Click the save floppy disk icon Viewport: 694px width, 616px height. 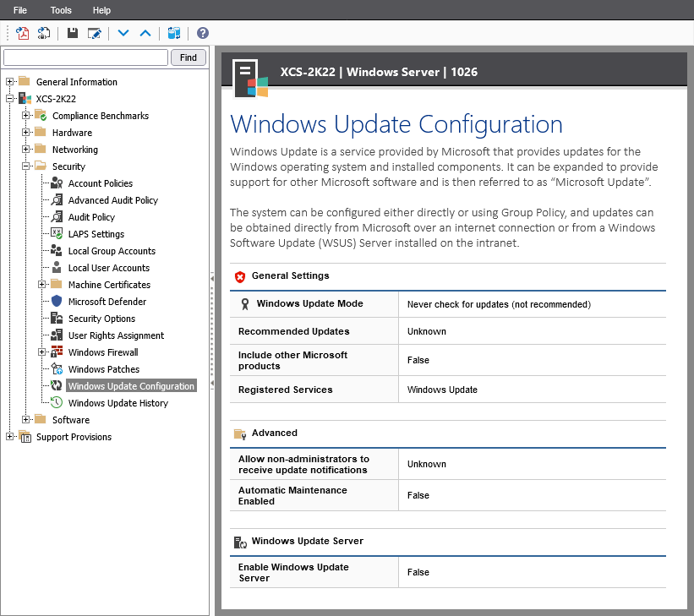coord(73,33)
